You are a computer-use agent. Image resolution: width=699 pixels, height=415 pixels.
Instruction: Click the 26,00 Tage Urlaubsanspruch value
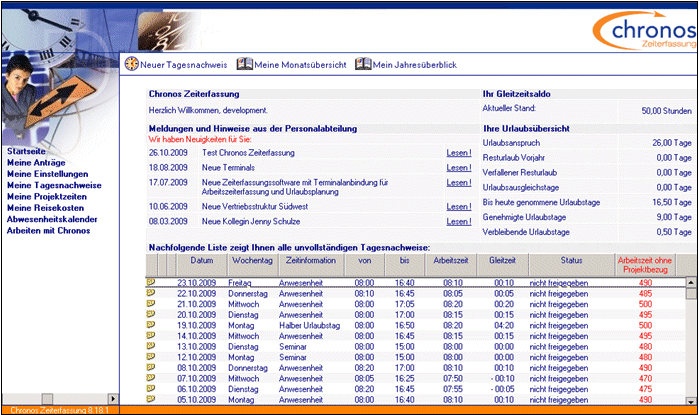click(x=672, y=143)
